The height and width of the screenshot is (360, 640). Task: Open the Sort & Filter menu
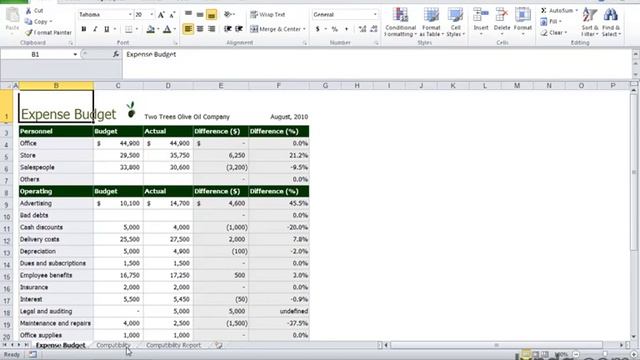tap(590, 22)
